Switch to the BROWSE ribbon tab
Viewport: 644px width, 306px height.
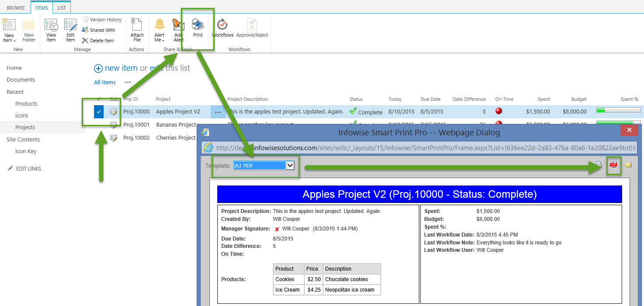(16, 8)
